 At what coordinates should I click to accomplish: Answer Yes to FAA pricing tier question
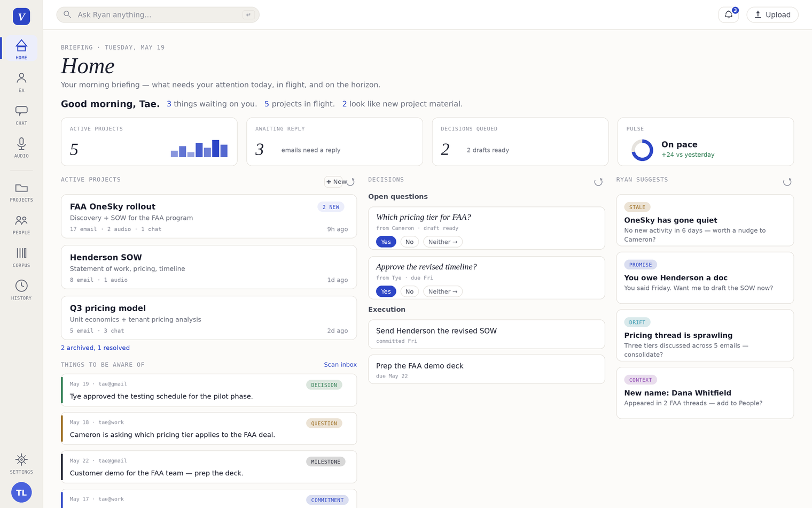tap(386, 242)
